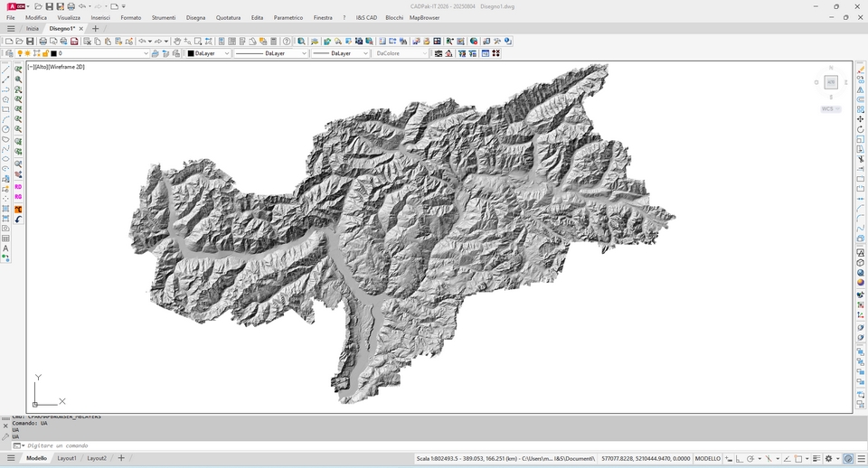The image size is (868, 468).
Task: Add a new drawing tab with the plus button
Action: click(95, 28)
